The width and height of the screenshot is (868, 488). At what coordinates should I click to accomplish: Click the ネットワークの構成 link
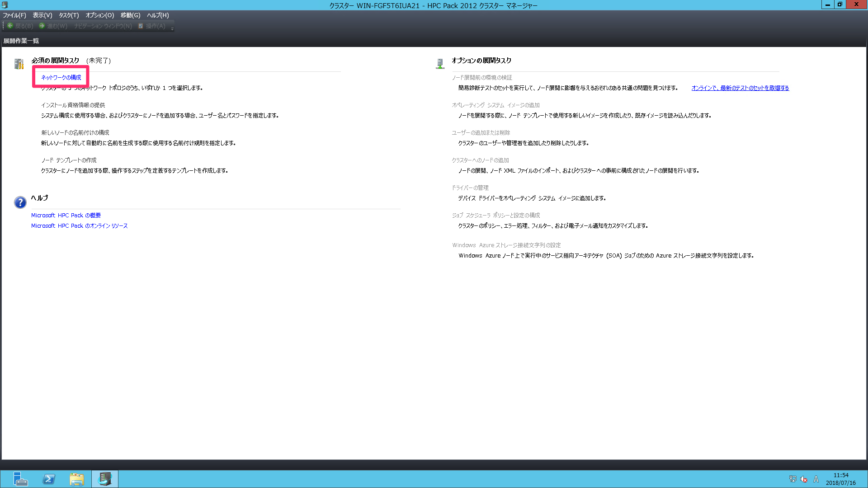coord(61,77)
